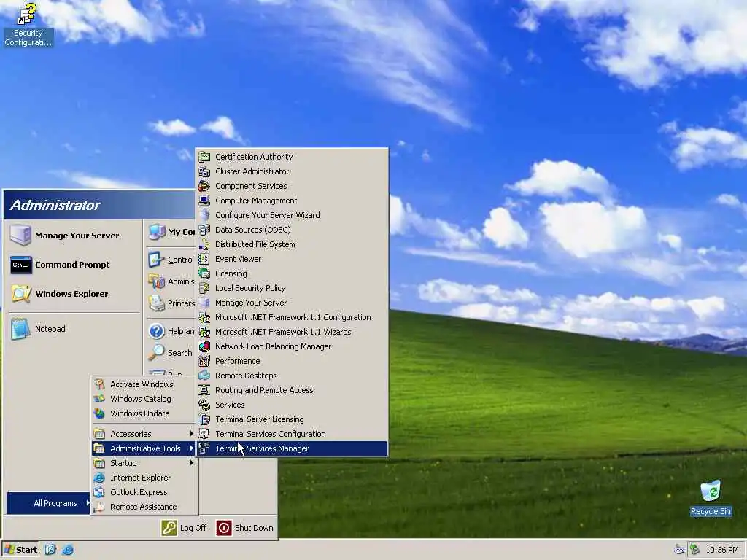Viewport: 747px width, 560px height.
Task: Launch Notepad from Start menu
Action: click(x=74, y=329)
